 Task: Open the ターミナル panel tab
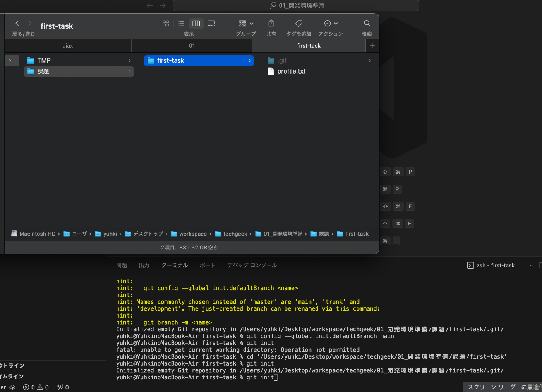click(175, 265)
